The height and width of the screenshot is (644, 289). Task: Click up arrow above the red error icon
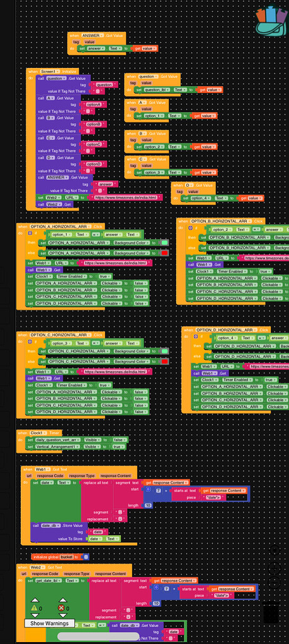click(62, 600)
